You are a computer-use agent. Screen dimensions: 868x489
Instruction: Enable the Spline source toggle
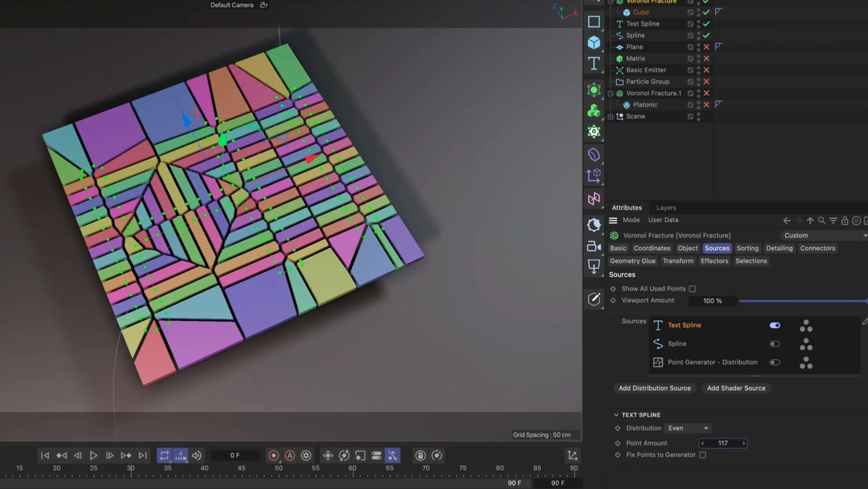click(775, 344)
